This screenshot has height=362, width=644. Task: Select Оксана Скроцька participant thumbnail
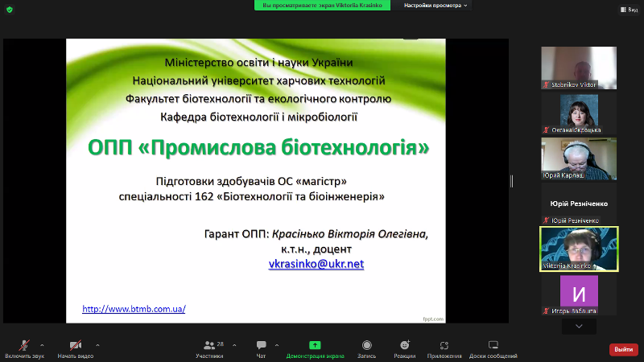click(x=579, y=113)
